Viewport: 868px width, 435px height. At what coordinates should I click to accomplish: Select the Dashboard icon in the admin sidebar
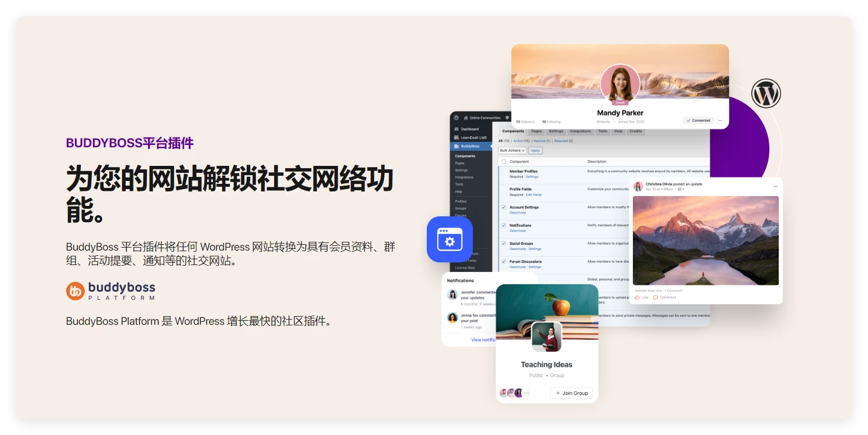455,129
